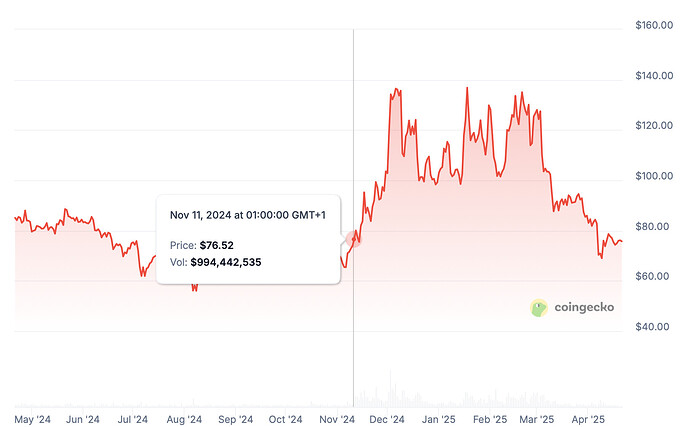Viewport: 690px width, 427px height.
Task: Click the Mar '25 date axis label
Action: click(536, 420)
